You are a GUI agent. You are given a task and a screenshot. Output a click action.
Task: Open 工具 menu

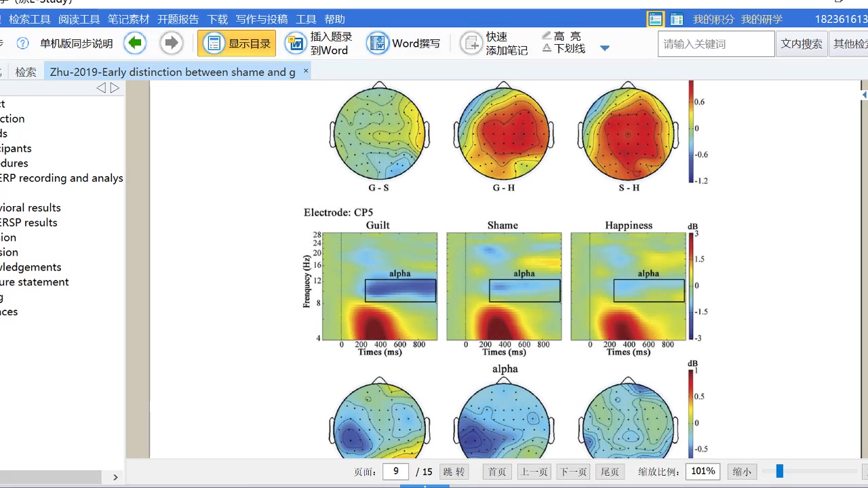coord(307,19)
